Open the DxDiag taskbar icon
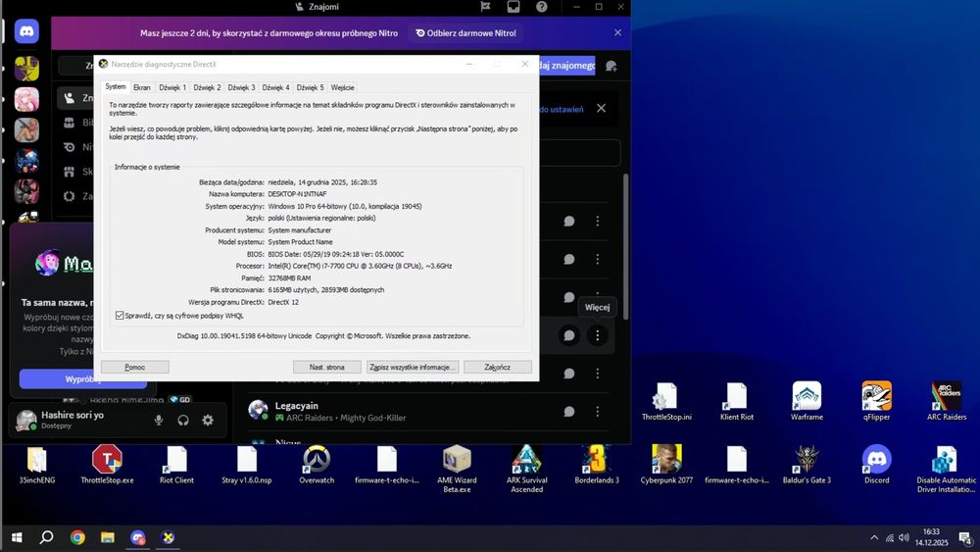Screen dimensions: 980x552 (x=168, y=537)
